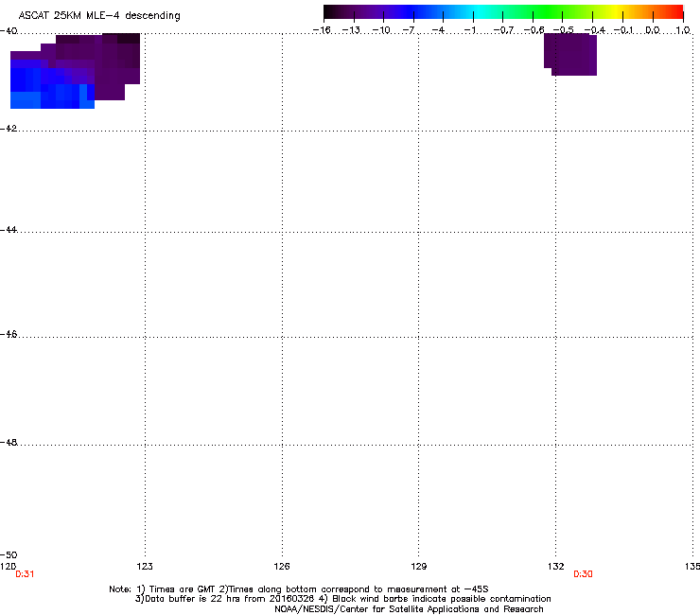700x615 pixels.
Task: Click the -40 latitude axis label
Action: point(9,31)
